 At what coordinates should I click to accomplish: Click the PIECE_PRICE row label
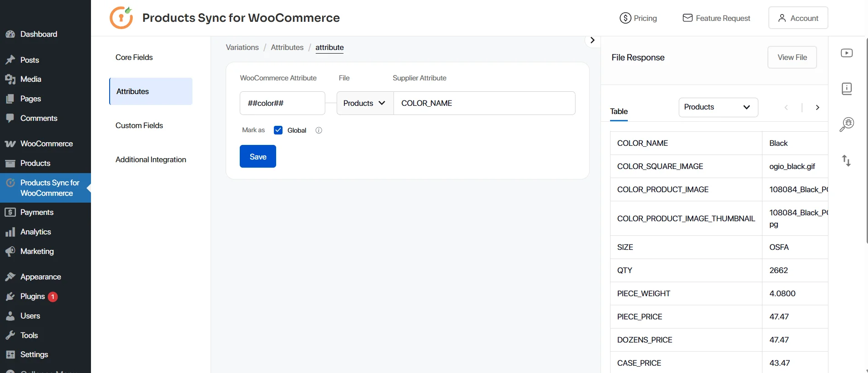point(640,317)
